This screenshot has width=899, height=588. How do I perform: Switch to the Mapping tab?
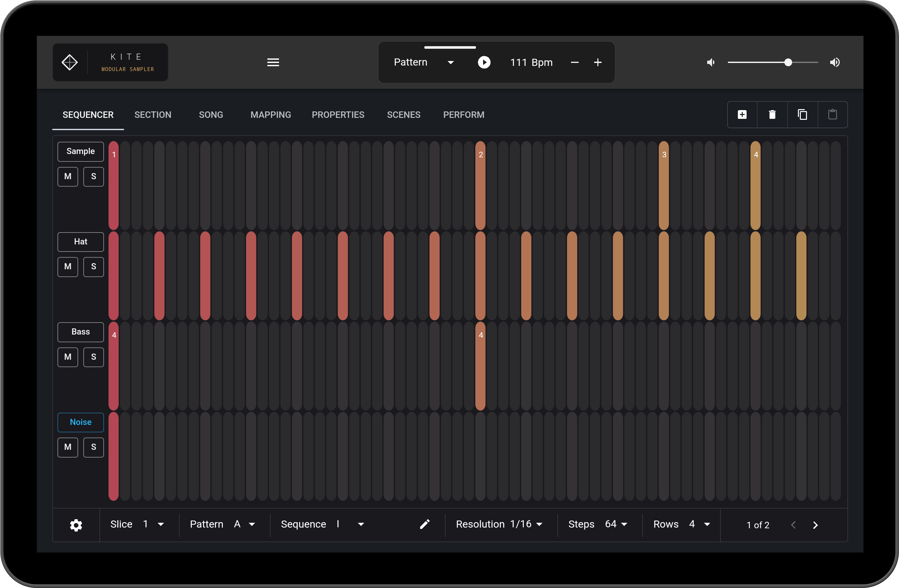coord(271,115)
